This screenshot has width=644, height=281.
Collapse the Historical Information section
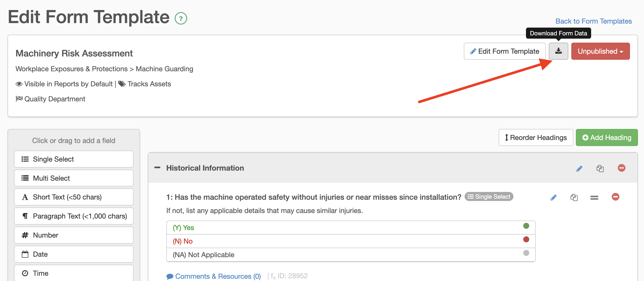click(x=157, y=168)
